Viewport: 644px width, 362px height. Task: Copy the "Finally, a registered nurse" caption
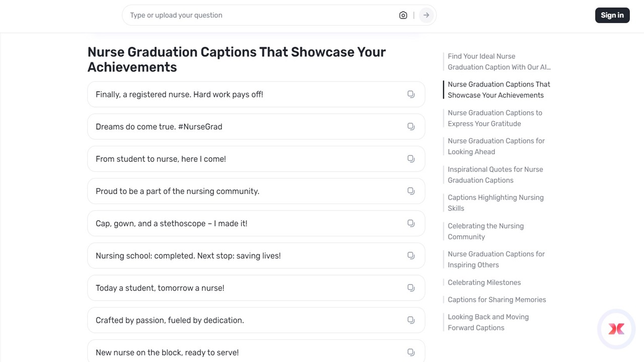(411, 95)
